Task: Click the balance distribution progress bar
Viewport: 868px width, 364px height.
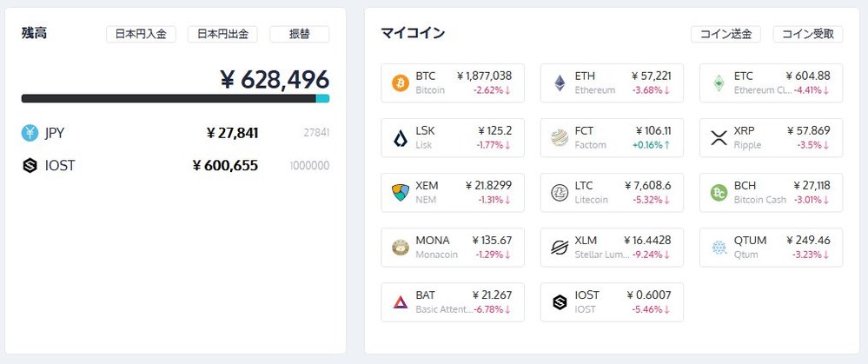Action: [x=175, y=98]
